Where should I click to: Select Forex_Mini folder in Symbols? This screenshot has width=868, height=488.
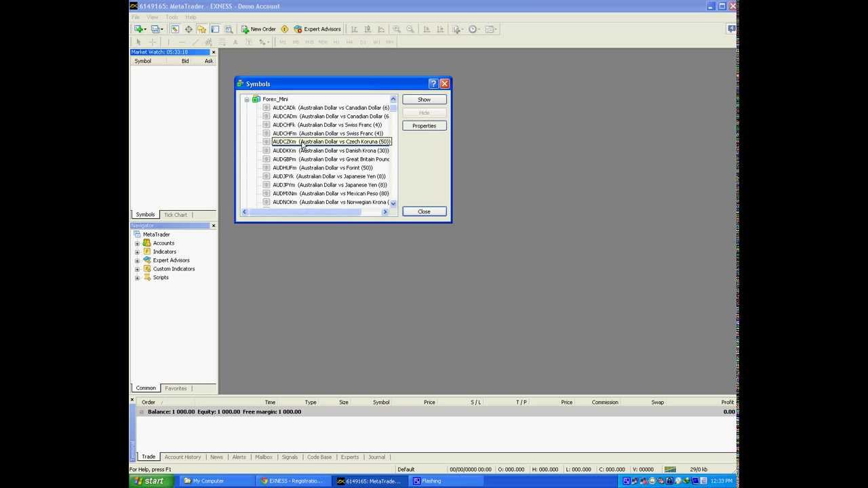(x=275, y=99)
